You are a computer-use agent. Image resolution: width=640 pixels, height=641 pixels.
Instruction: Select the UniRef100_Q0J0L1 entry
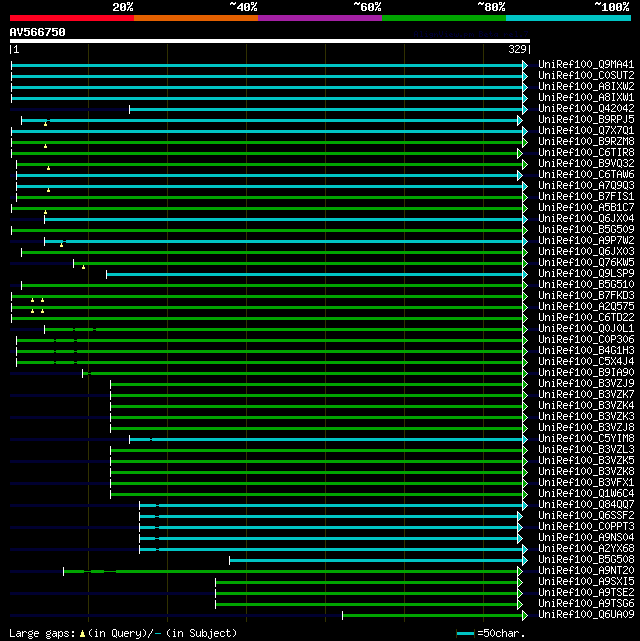tap(586, 328)
